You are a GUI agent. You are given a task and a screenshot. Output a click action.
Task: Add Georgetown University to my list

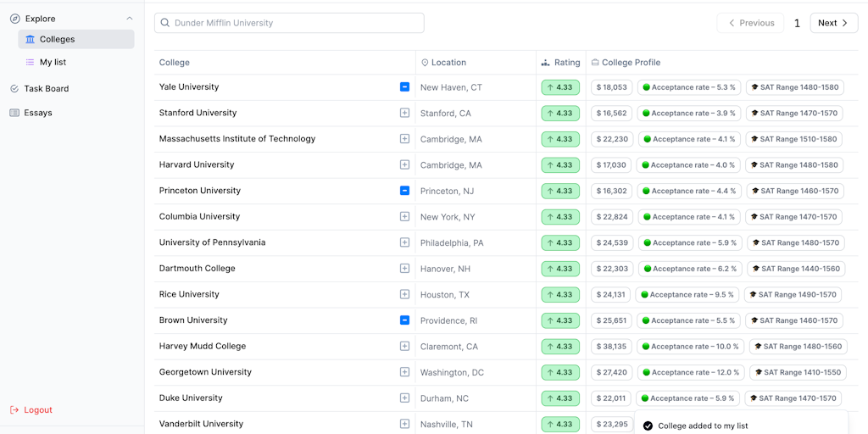(404, 372)
